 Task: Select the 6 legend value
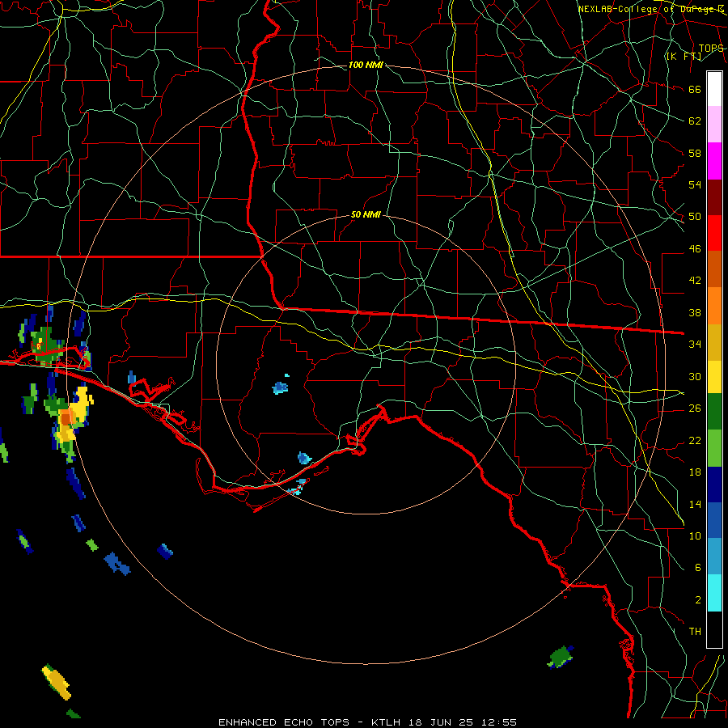tap(697, 568)
